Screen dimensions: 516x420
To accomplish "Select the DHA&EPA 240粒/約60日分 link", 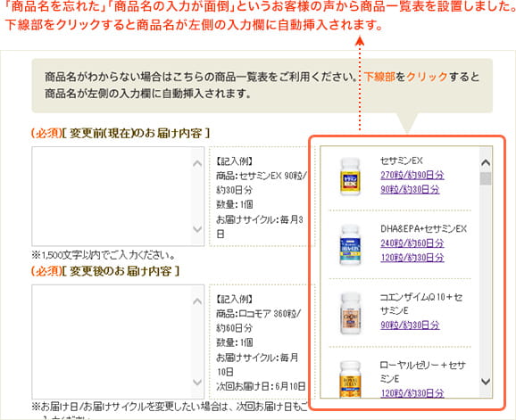I will [x=412, y=243].
